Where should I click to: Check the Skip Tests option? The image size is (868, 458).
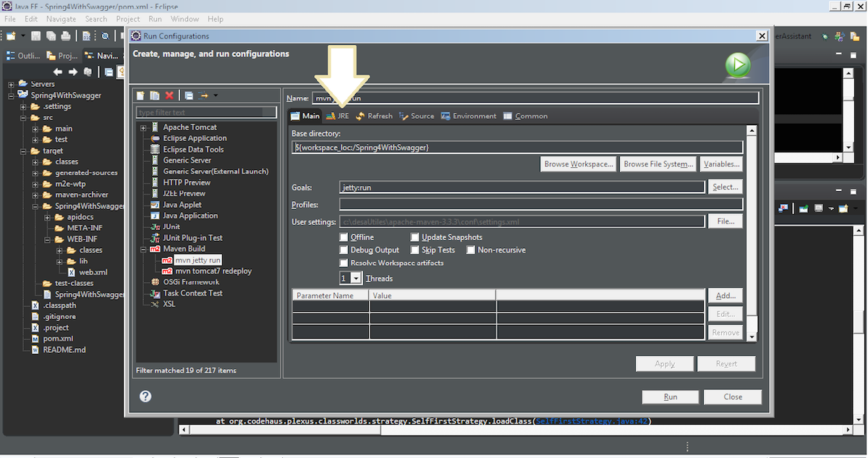tap(415, 250)
